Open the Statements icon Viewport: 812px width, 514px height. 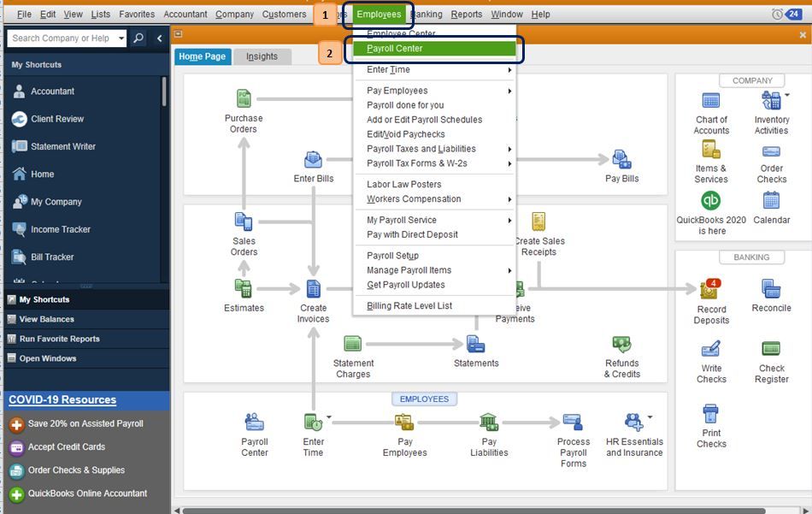click(476, 344)
